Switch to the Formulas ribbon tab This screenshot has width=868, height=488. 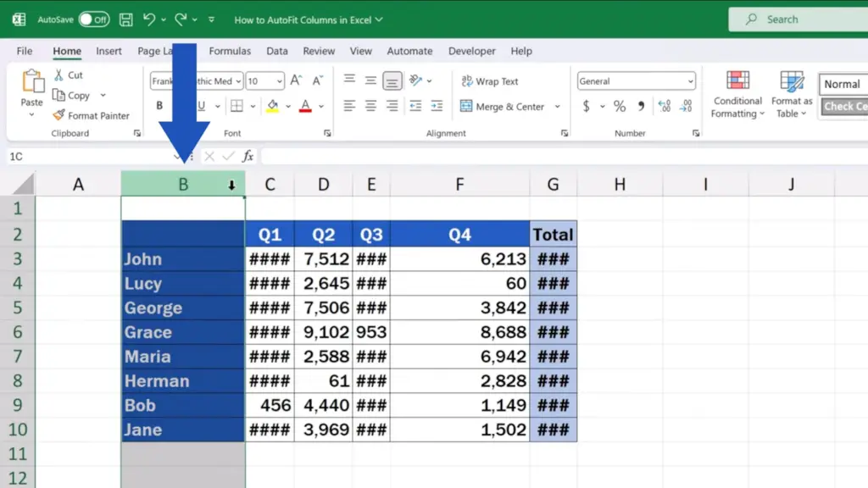tap(230, 51)
